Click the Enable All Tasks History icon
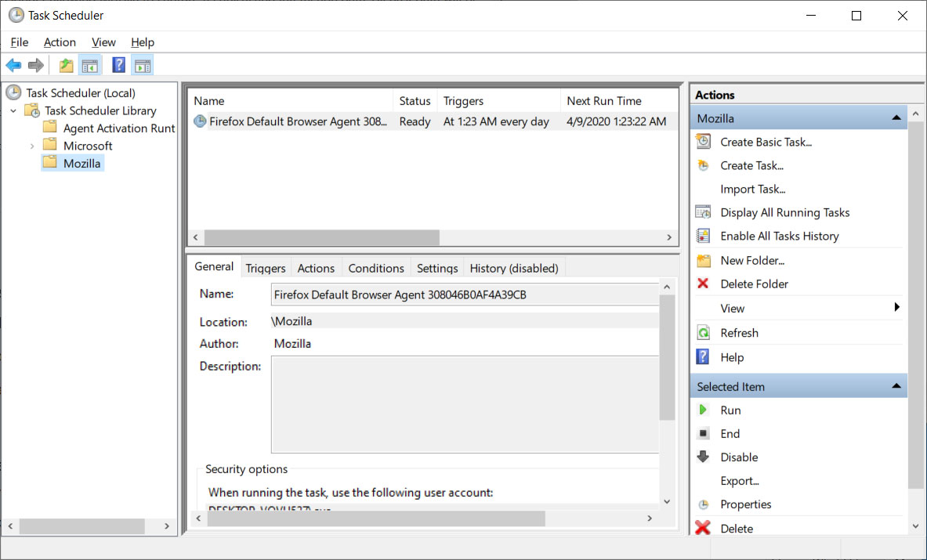 point(704,237)
